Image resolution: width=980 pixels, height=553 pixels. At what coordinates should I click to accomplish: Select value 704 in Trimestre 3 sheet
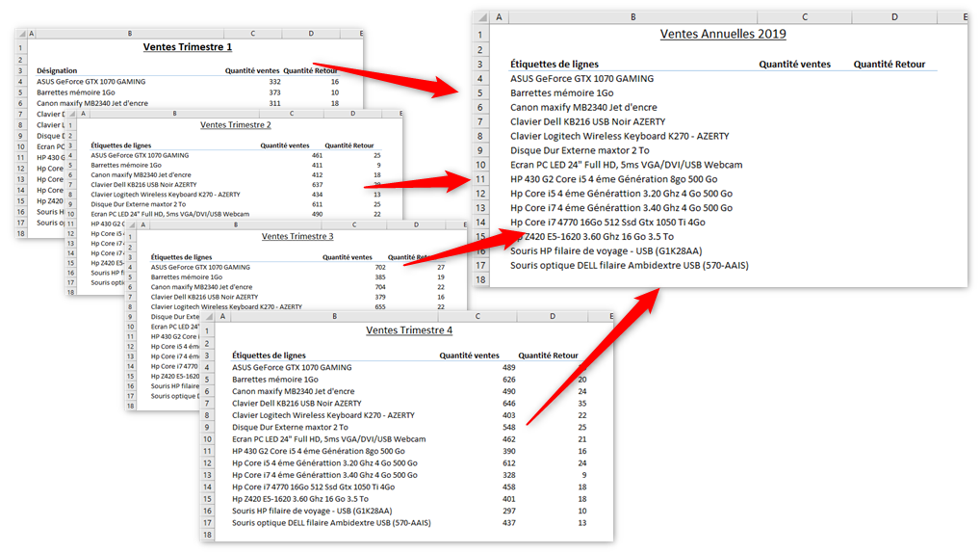click(380, 287)
